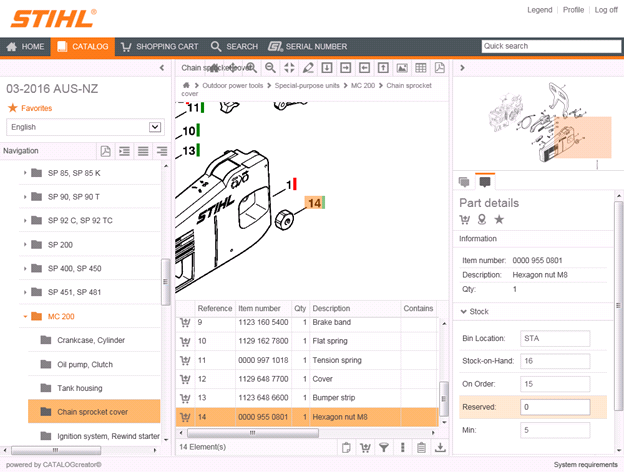Add Brake band row to cart
Image resolution: width=624 pixels, height=472 pixels.
(185, 322)
